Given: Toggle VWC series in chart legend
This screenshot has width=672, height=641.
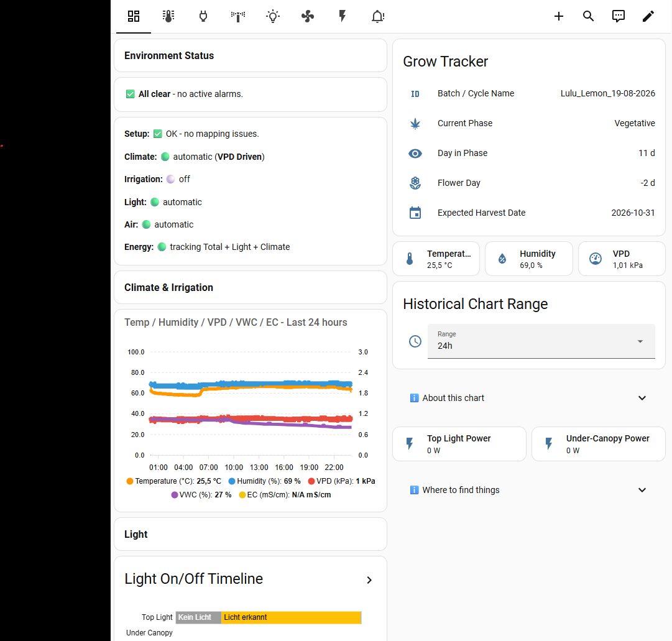Looking at the screenshot, I should (201, 495).
